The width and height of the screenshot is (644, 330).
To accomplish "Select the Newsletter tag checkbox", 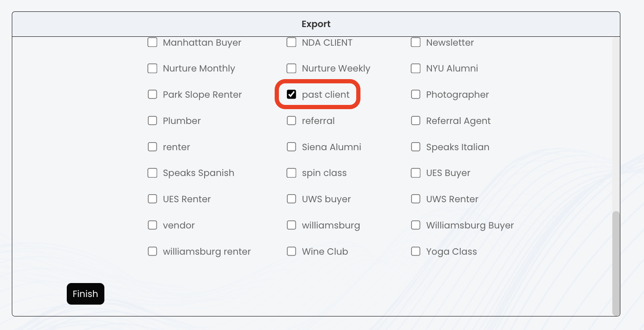I will tap(416, 43).
